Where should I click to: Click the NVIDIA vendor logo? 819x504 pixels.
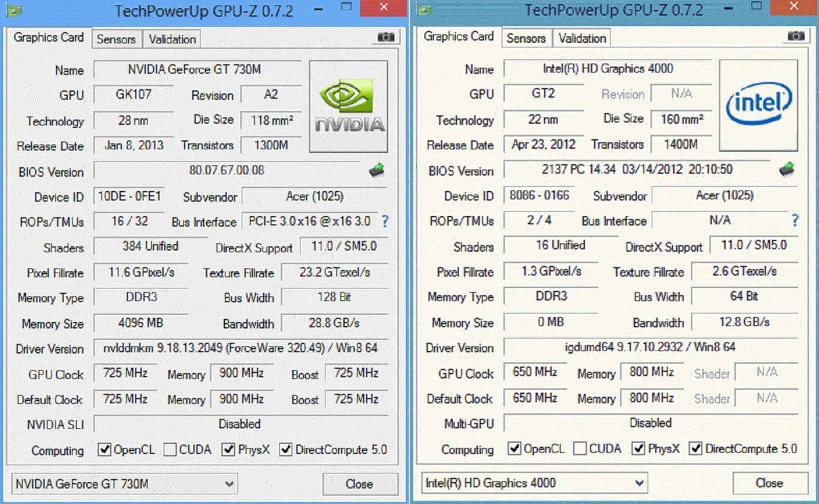[x=348, y=107]
